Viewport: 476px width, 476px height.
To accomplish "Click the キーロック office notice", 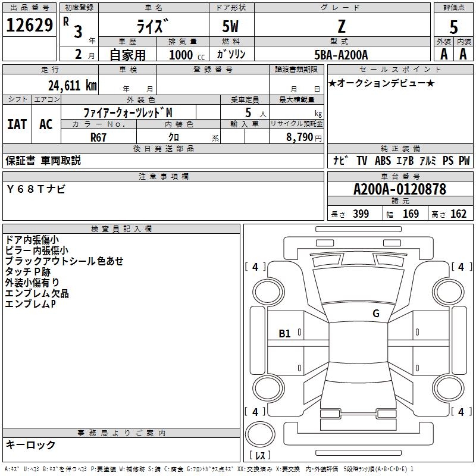I will click(x=30, y=444).
